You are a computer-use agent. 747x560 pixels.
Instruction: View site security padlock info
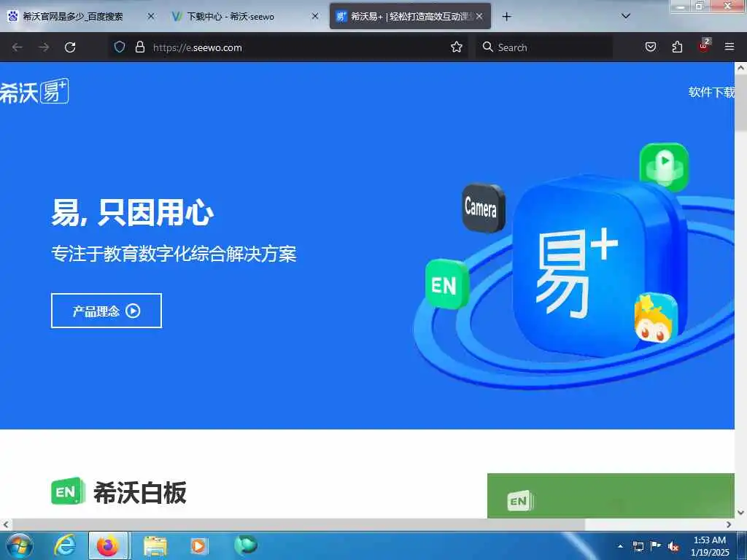(139, 47)
